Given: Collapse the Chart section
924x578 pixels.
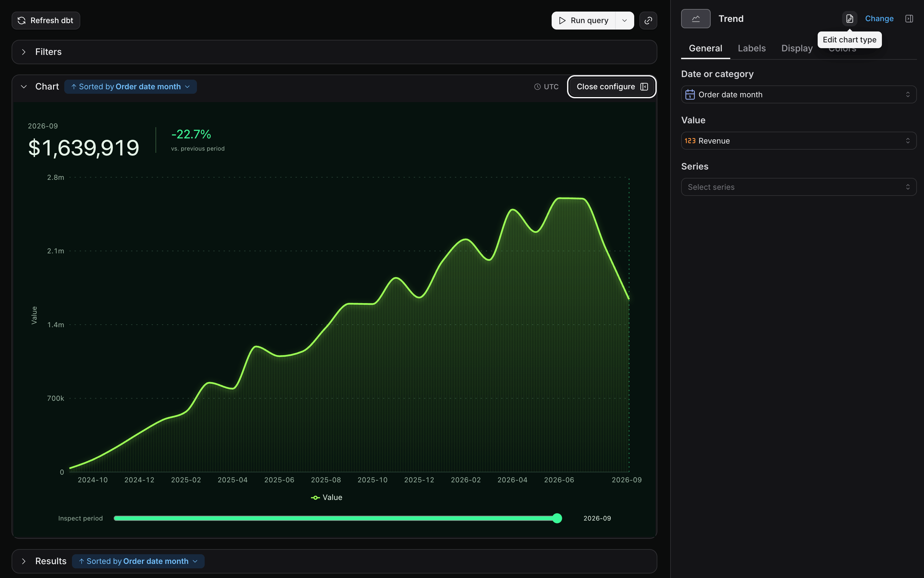Looking at the screenshot, I should point(24,87).
